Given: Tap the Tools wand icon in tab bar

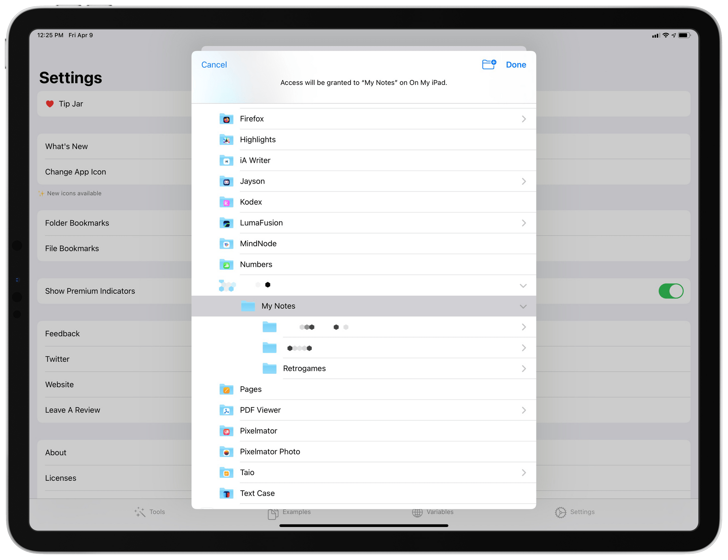Looking at the screenshot, I should click(140, 512).
